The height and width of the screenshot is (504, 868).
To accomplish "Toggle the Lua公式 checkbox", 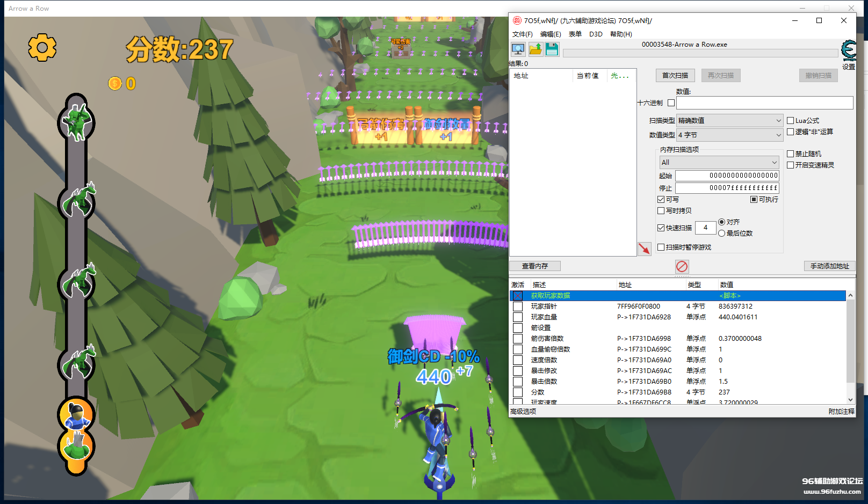I will [791, 121].
